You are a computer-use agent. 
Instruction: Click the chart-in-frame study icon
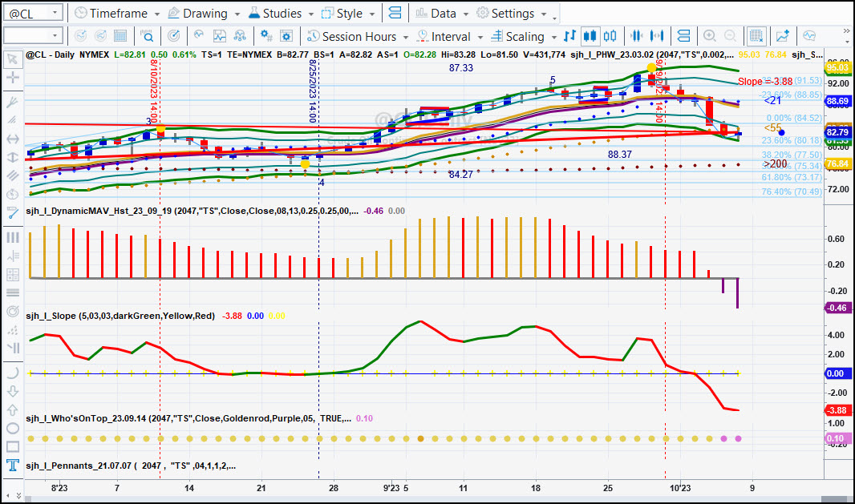pos(220,36)
